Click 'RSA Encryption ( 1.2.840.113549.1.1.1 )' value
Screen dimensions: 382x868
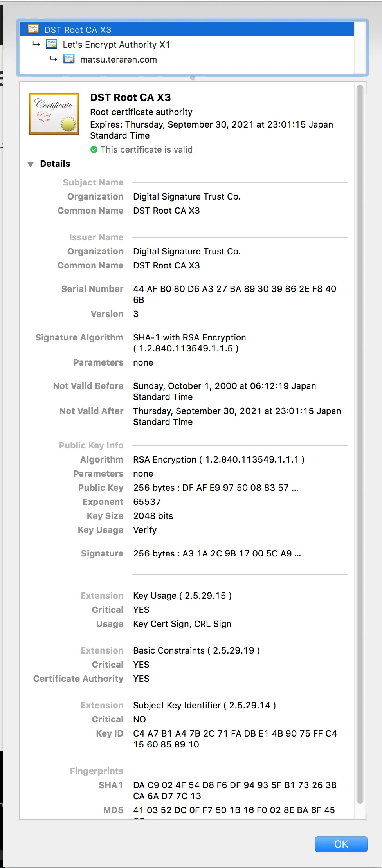(x=219, y=459)
